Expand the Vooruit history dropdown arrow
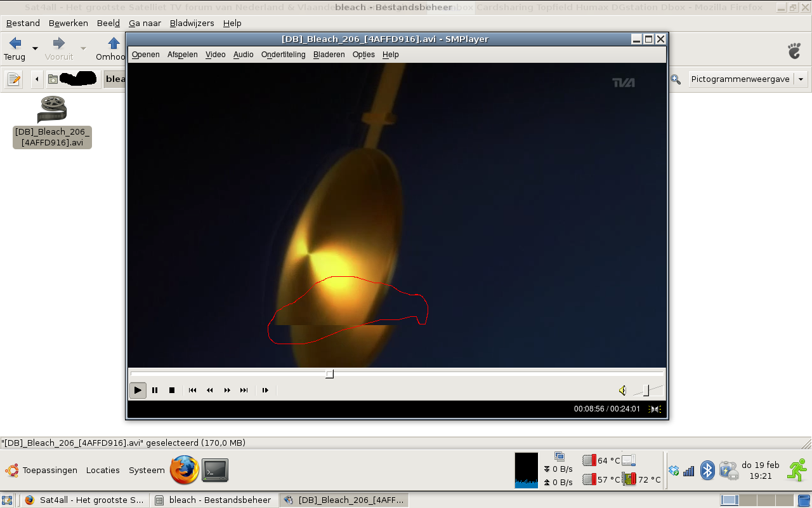Screen dimensions: 812x508 [83, 49]
